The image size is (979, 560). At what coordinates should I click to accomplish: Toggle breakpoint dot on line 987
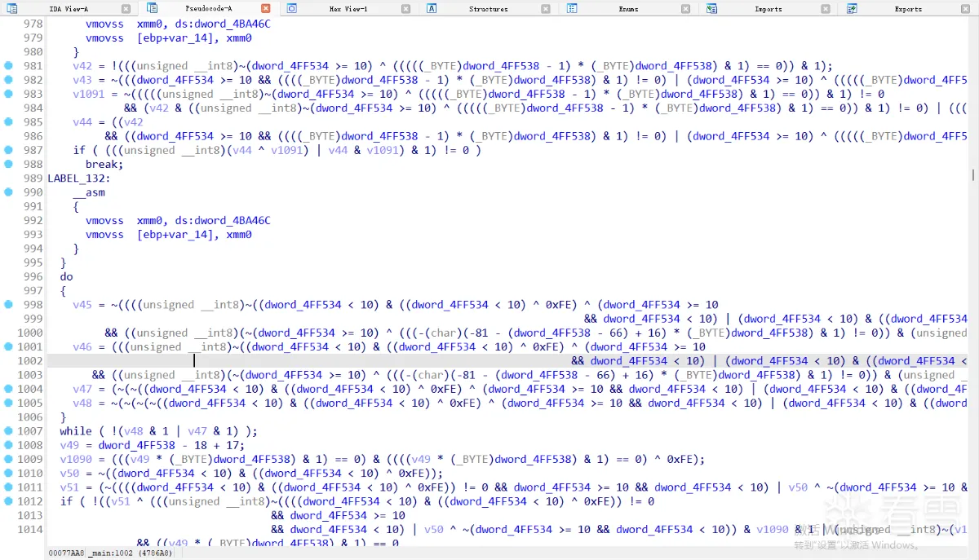[9, 150]
